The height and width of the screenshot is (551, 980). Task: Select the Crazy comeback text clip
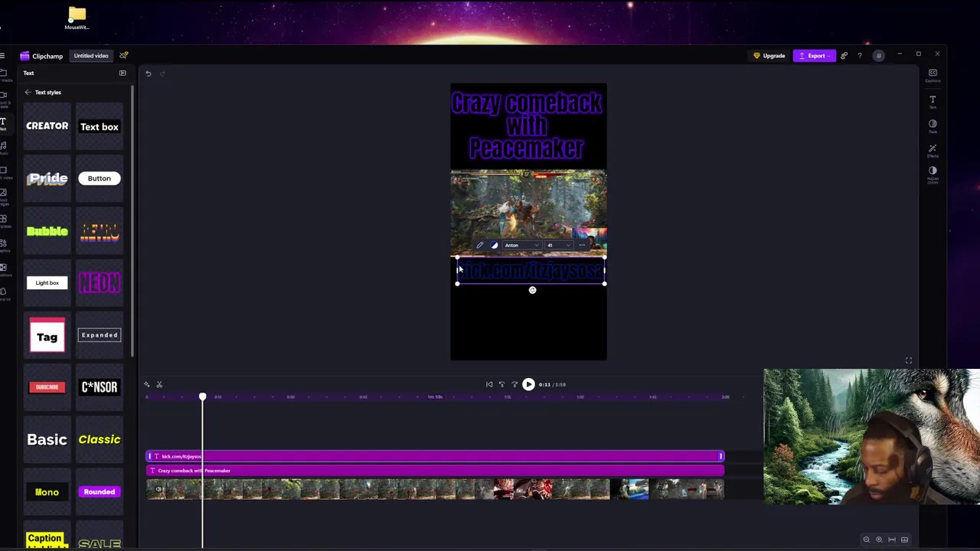click(x=435, y=471)
